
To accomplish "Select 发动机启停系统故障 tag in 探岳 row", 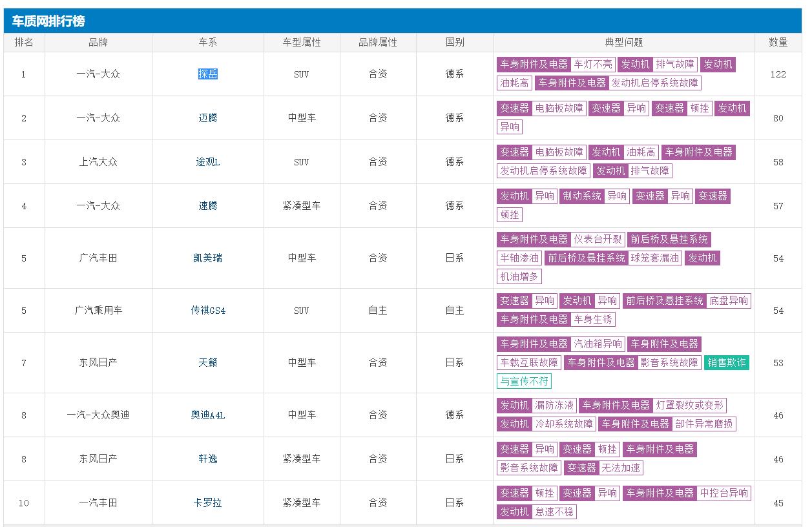I will pyautogui.click(x=655, y=83).
